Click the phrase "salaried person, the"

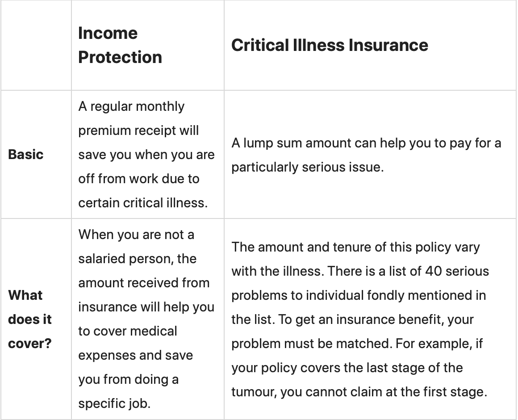[138, 259]
